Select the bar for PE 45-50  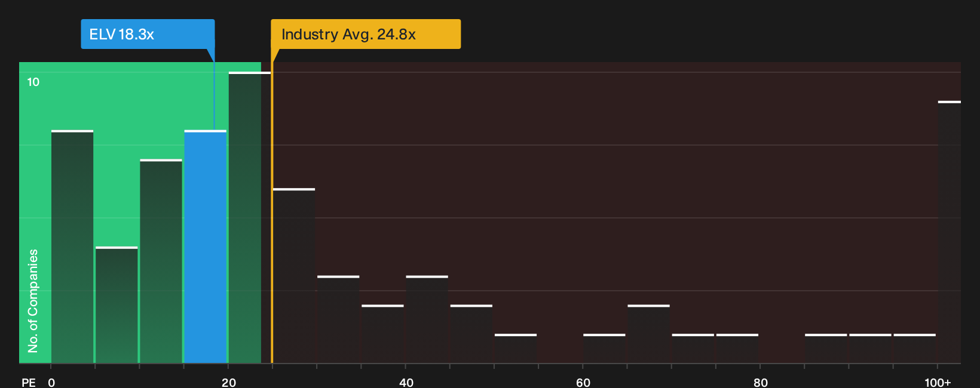(471, 334)
